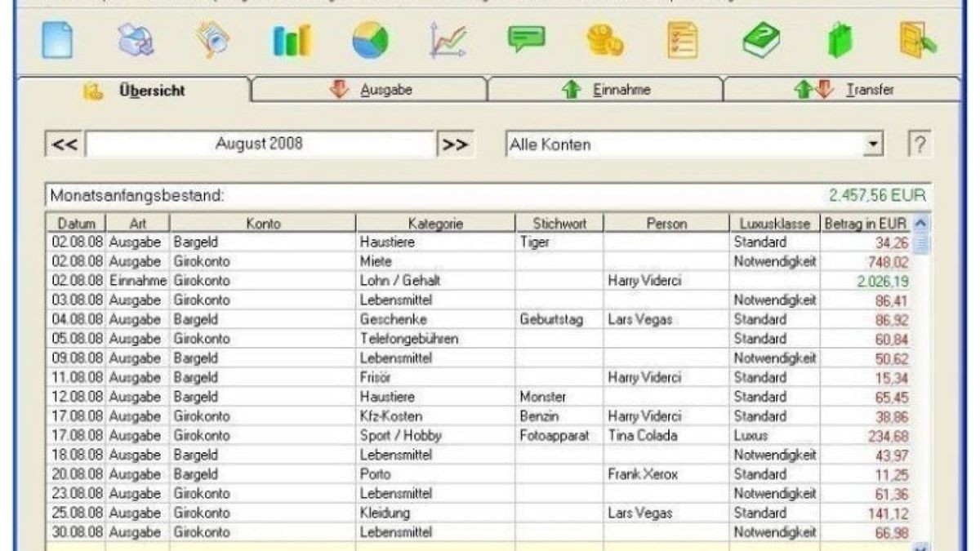Click the table scrollbar up arrow
This screenshot has width=980, height=551.
(x=920, y=223)
